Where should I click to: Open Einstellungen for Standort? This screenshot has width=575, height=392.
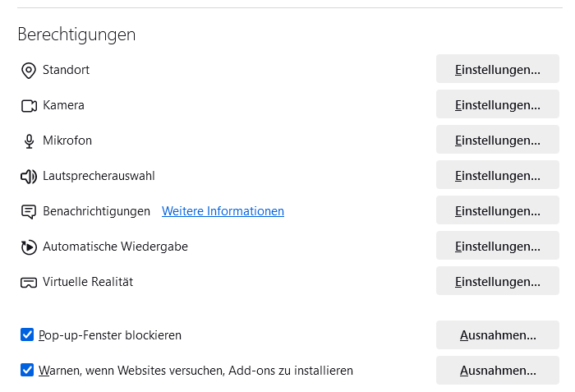(498, 69)
